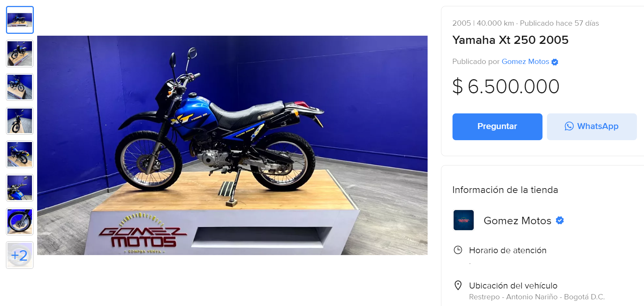Open the main Yamaha motorcycle photo
Screen dimensions: 644x306
click(x=232, y=145)
